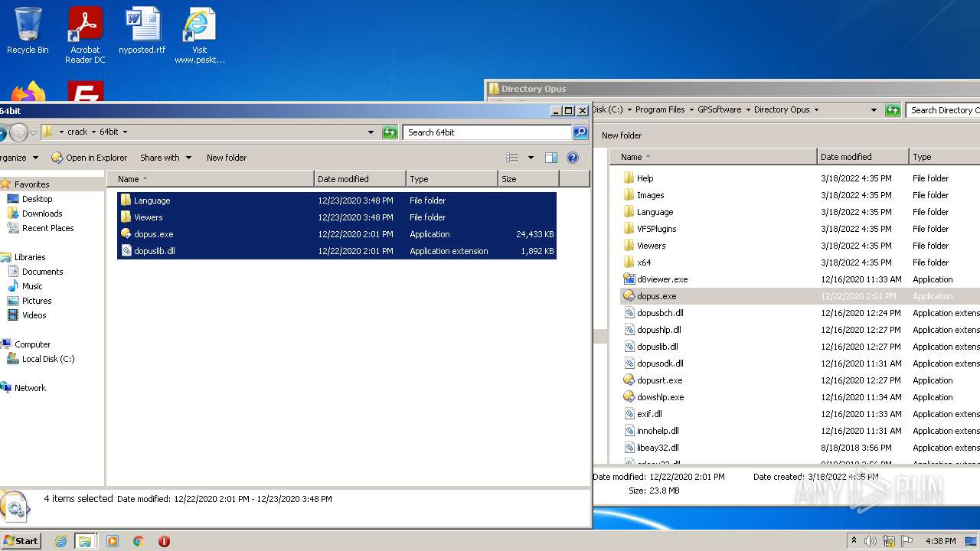This screenshot has width=980, height=551.
Task: Select Recent Places in the navigation pane
Action: (x=47, y=228)
